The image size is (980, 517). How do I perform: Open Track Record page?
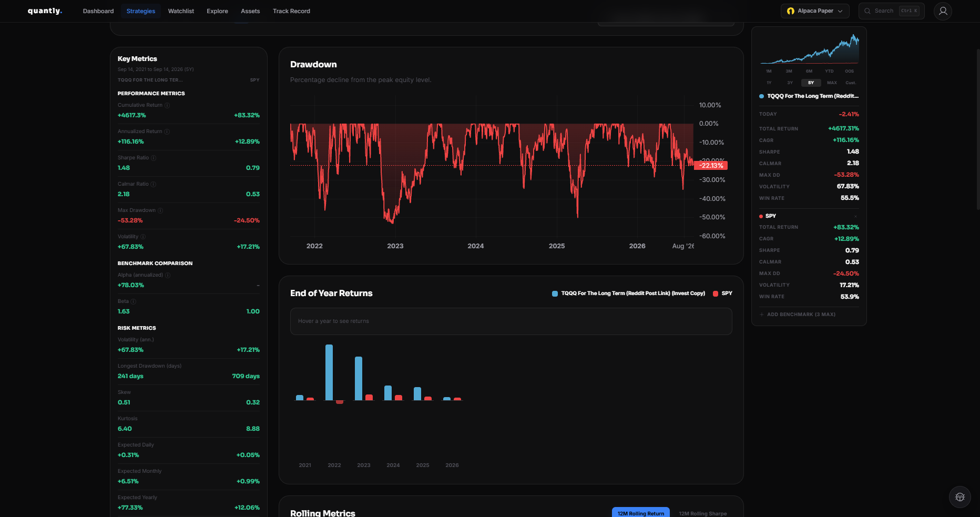(x=291, y=11)
